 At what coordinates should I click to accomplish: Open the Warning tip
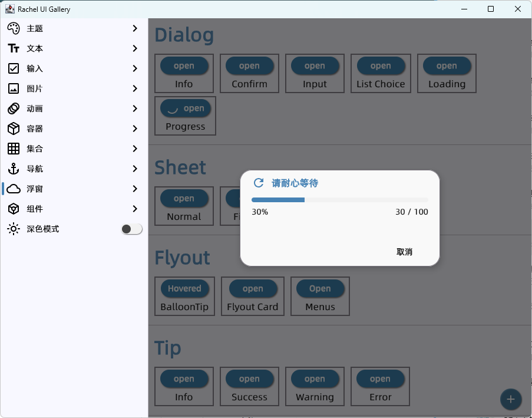(x=315, y=379)
